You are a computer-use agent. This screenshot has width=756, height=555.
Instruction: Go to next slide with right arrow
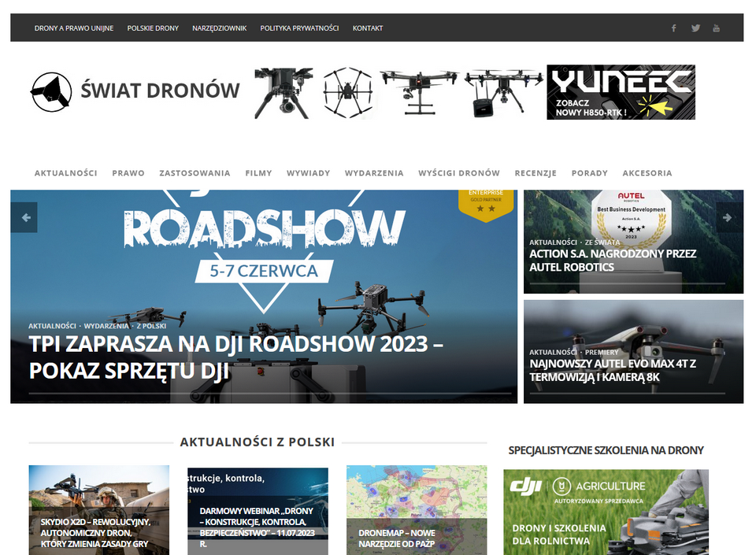pos(728,218)
